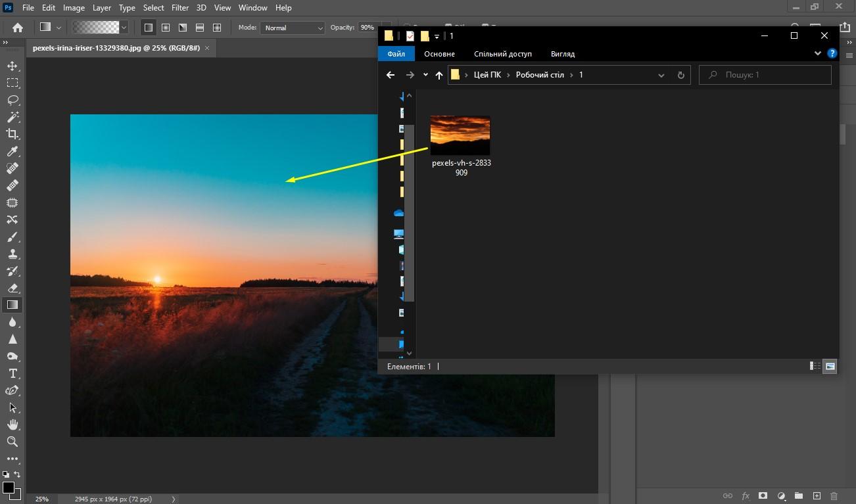The height and width of the screenshot is (504, 856).
Task: Refresh the Explorer folder view
Action: [681, 75]
